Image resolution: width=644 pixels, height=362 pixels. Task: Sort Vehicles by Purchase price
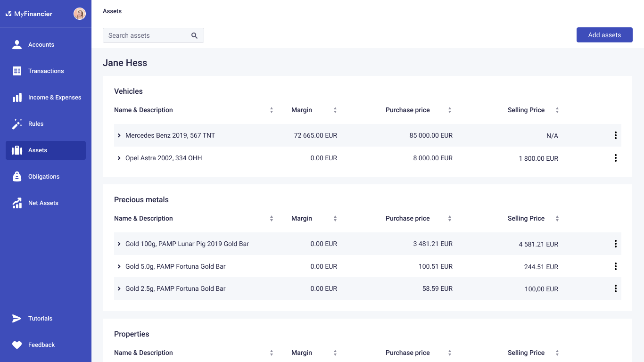coord(449,110)
